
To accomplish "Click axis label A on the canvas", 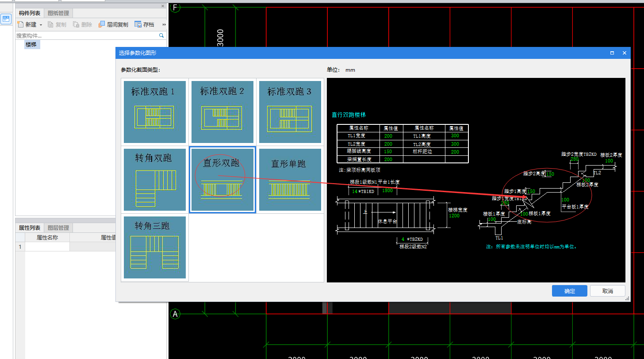I will [x=175, y=314].
